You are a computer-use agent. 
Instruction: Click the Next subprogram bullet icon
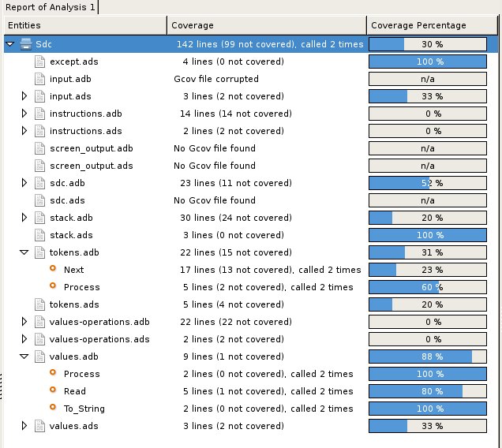coord(54,270)
